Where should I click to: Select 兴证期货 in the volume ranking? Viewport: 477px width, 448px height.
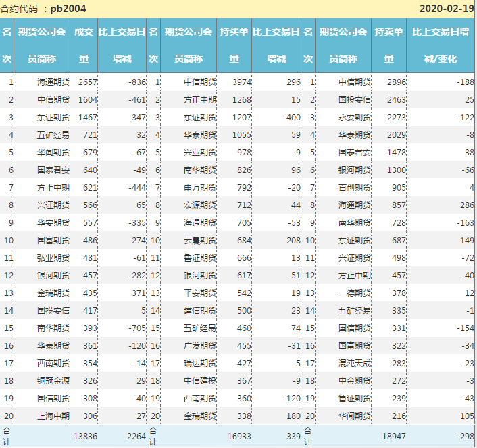(53, 205)
